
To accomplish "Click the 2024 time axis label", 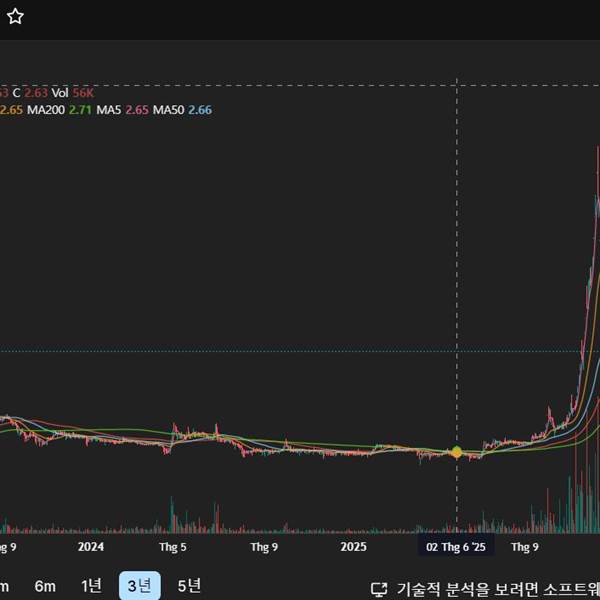I will [91, 547].
